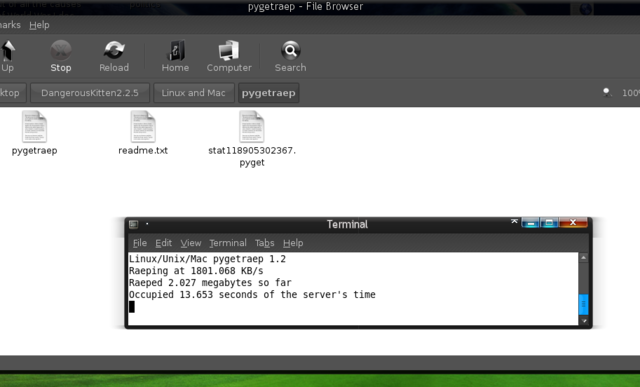640x387 pixels.
Task: Click the pygetraep path bar button
Action: click(x=269, y=93)
